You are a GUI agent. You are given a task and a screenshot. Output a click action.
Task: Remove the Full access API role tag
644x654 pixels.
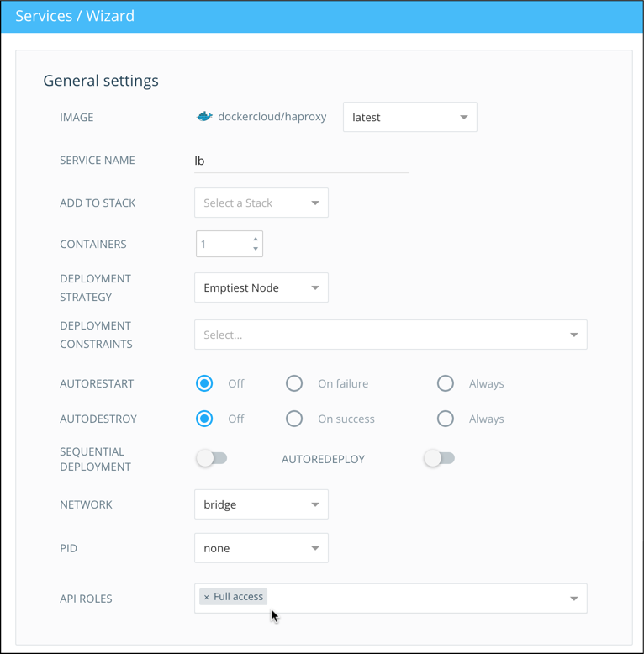pyautogui.click(x=207, y=597)
